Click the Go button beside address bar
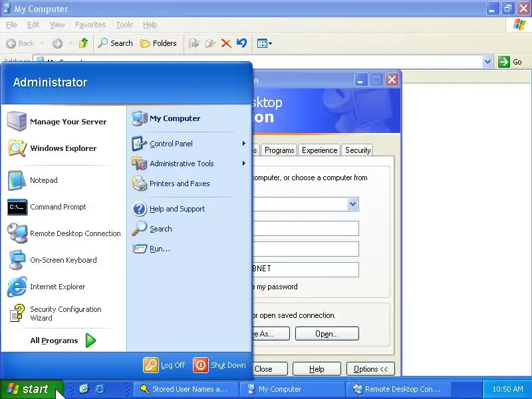The width and height of the screenshot is (532, 399). [510, 62]
